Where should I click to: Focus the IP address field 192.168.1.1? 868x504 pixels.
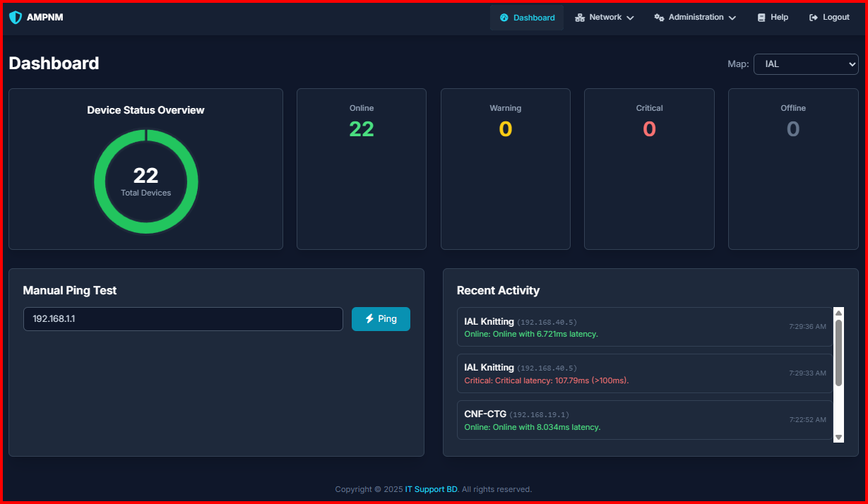point(183,319)
